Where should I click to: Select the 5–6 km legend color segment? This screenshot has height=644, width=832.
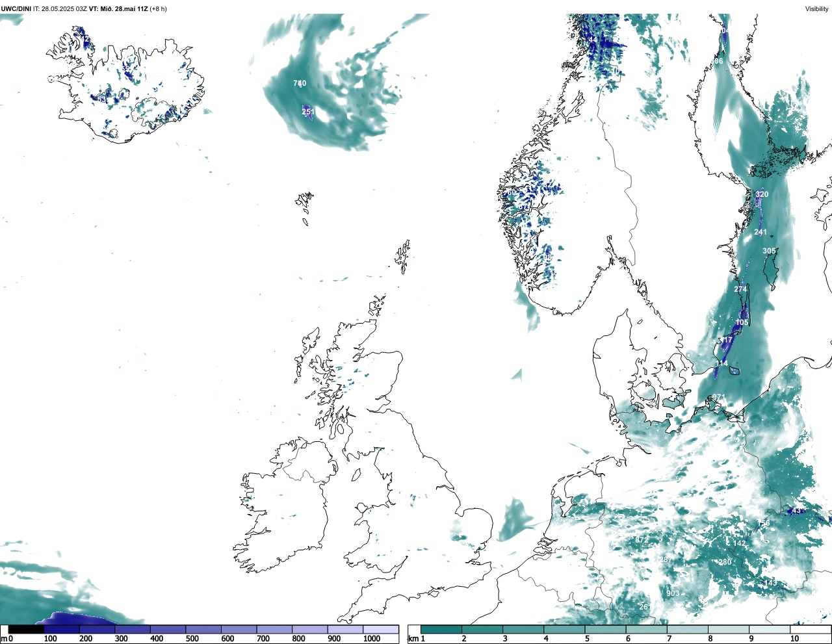pyautogui.click(x=606, y=629)
